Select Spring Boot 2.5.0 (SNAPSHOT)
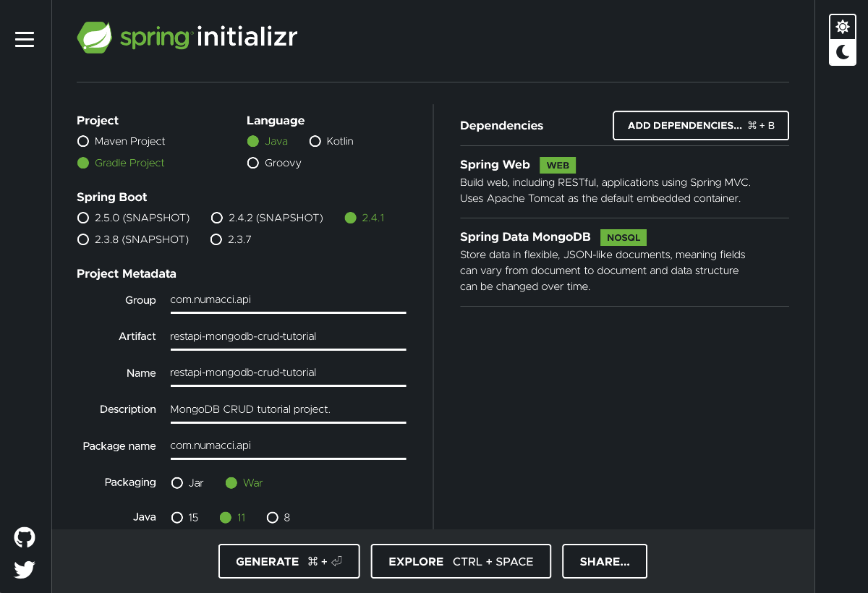This screenshot has height=593, width=868. pyautogui.click(x=133, y=218)
